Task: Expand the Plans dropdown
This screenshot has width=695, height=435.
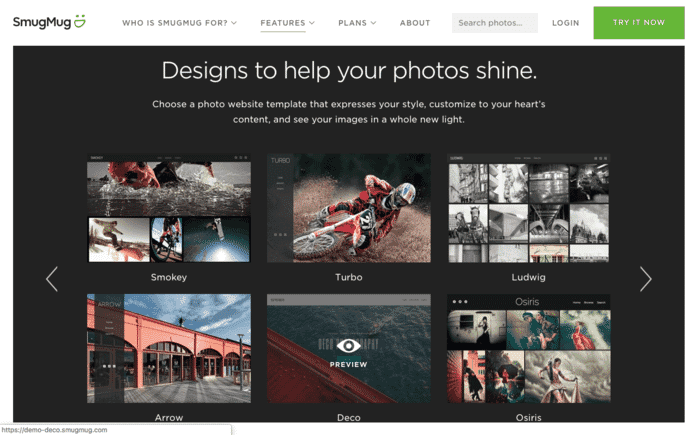Action: (x=357, y=23)
